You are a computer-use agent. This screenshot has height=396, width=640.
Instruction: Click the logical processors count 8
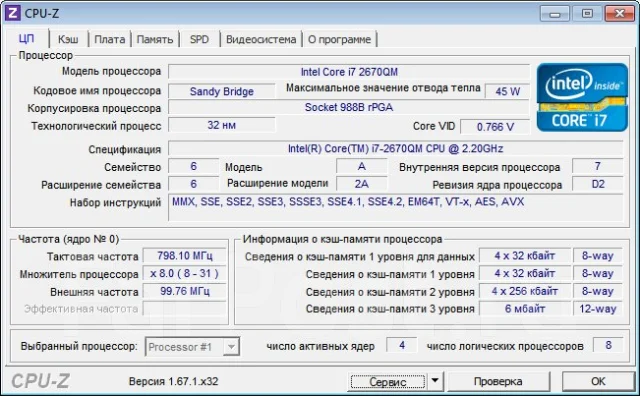click(x=608, y=345)
